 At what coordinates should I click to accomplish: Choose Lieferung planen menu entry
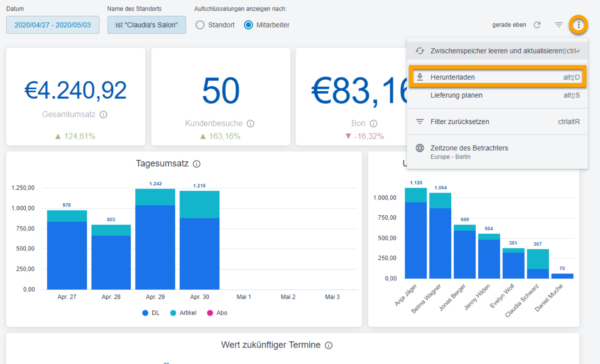point(497,95)
